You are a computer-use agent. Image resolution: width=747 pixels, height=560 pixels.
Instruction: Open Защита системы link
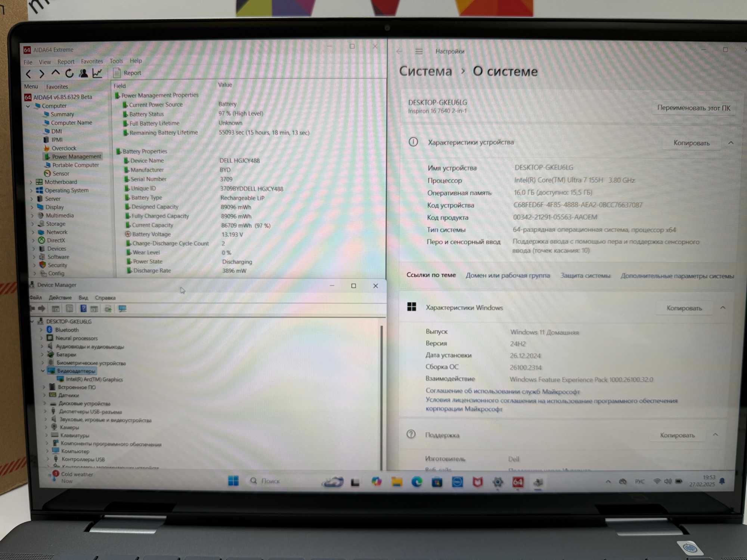[585, 276]
